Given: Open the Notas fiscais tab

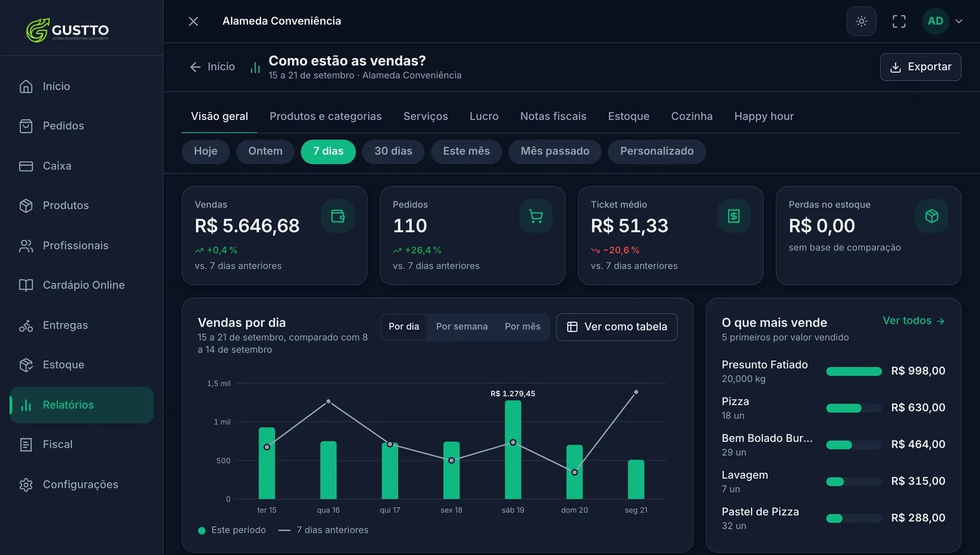Looking at the screenshot, I should (553, 116).
